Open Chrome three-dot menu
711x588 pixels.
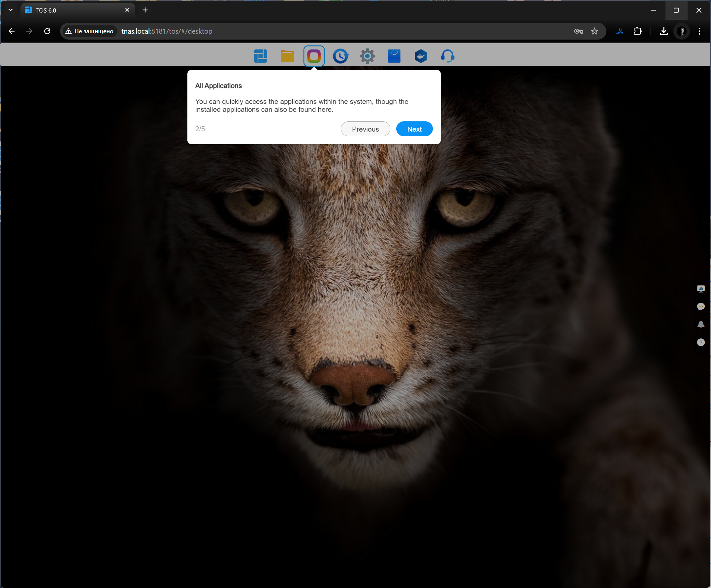pyautogui.click(x=699, y=31)
